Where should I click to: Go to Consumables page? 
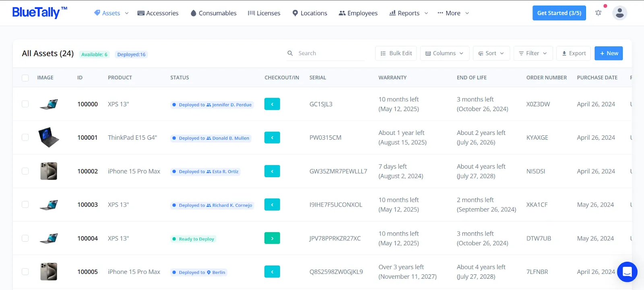point(213,13)
